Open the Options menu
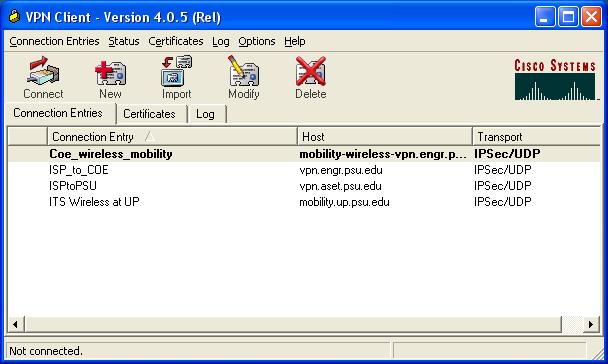This screenshot has height=364, width=608. pyautogui.click(x=257, y=41)
